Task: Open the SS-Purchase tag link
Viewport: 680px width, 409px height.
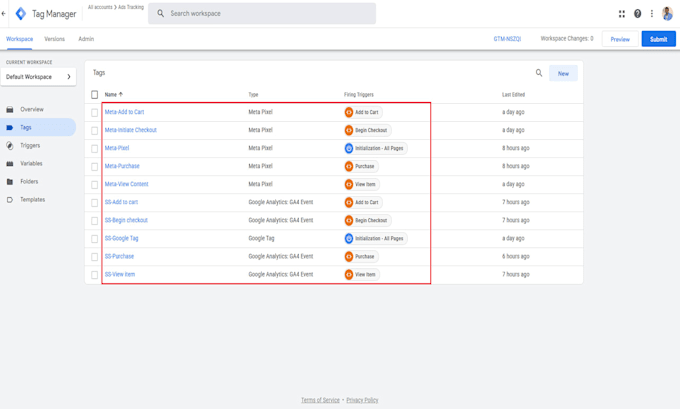Action: [119, 256]
